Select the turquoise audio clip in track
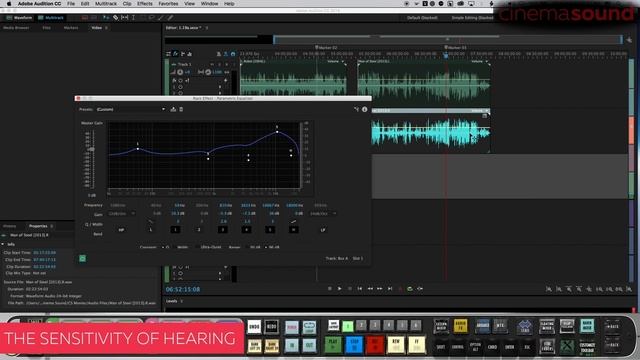 [430, 133]
